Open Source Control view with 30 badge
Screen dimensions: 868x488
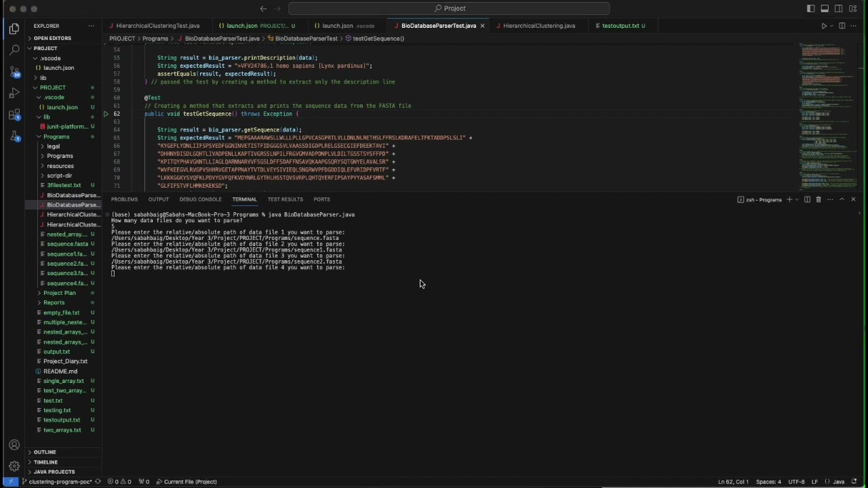14,71
